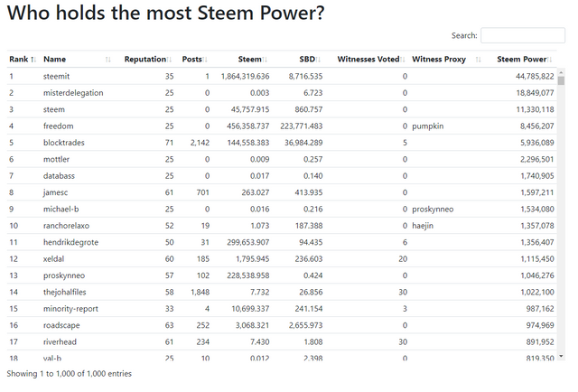578x392 pixels.
Task: Select the misterdelegation row name
Action: (x=73, y=92)
